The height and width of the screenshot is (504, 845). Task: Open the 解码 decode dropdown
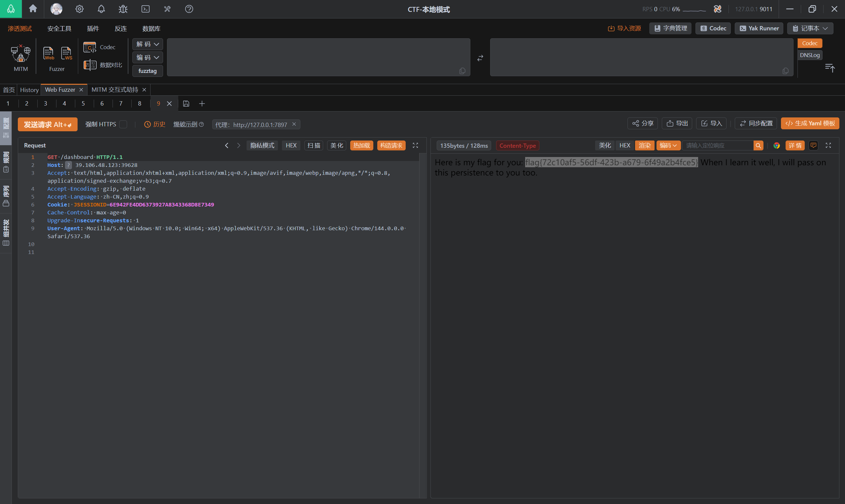[x=148, y=44]
